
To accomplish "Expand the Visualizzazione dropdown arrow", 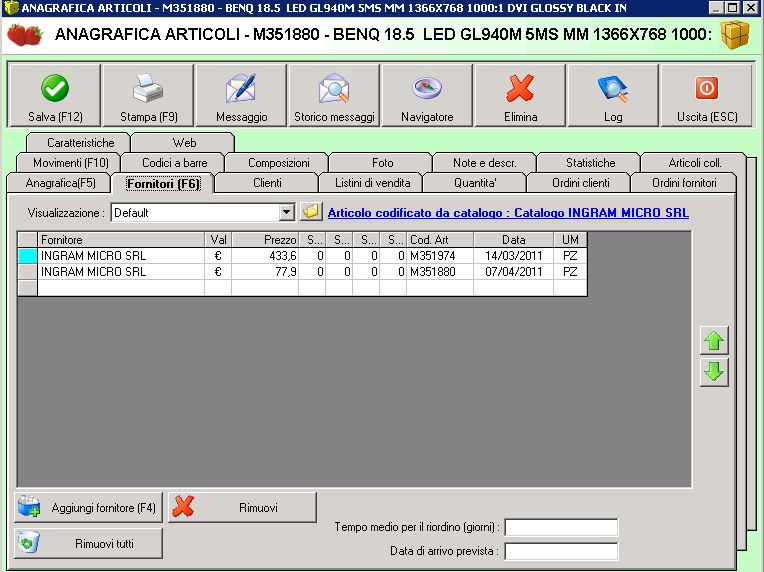I will (x=286, y=212).
